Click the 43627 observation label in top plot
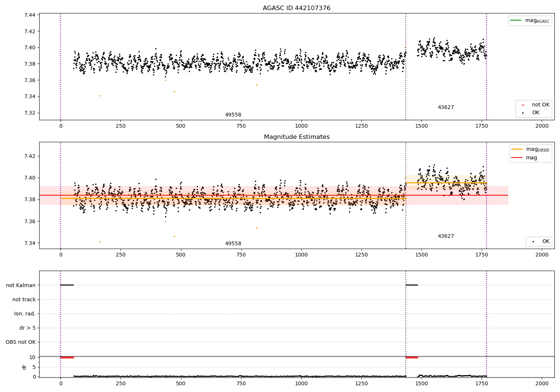The width and height of the screenshot is (560, 392). tap(446, 108)
